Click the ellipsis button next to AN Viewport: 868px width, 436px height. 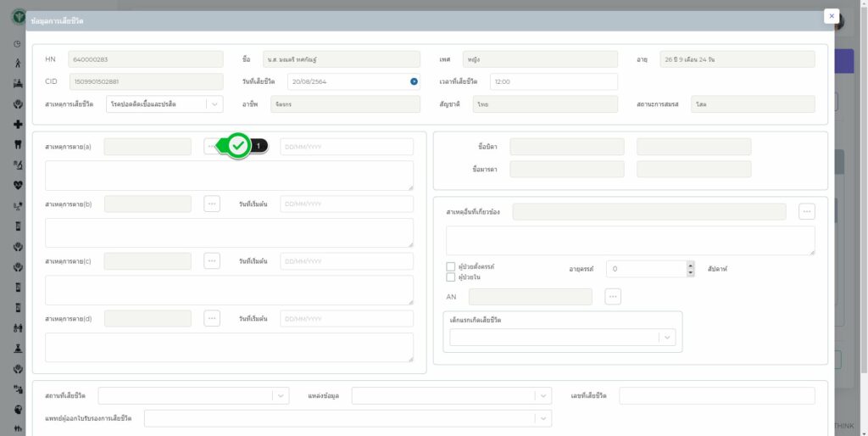pos(613,296)
